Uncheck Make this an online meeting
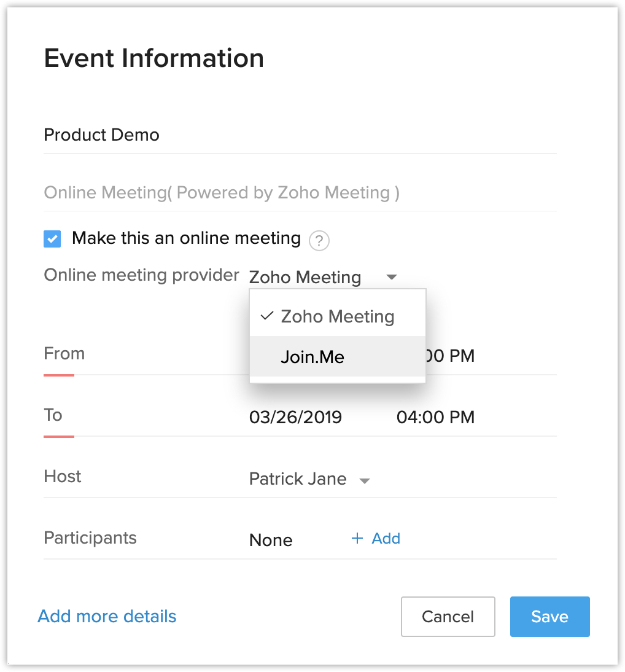 tap(52, 239)
